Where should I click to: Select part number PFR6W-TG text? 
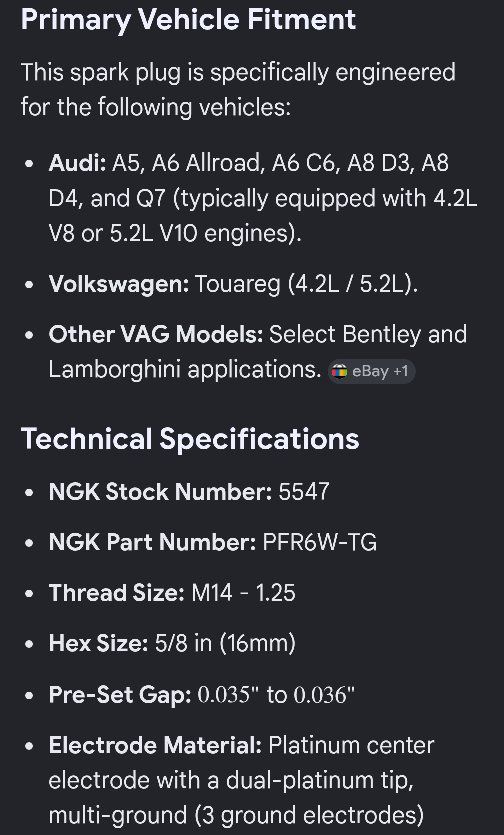tap(320, 542)
